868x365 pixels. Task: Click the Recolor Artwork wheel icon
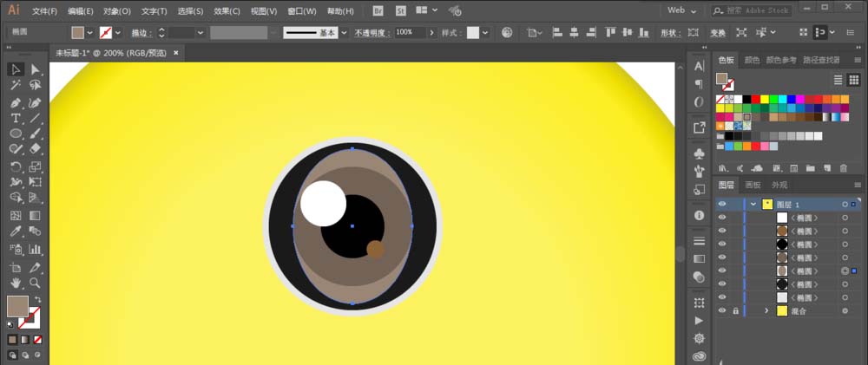(x=507, y=33)
